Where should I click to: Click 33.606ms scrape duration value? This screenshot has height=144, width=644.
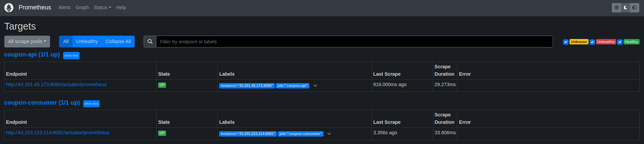pos(445,133)
